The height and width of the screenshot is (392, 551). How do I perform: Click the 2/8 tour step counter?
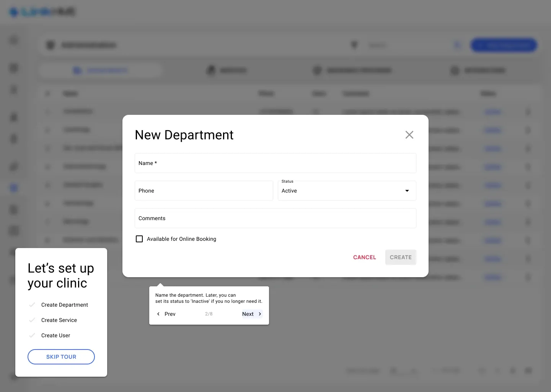209,314
